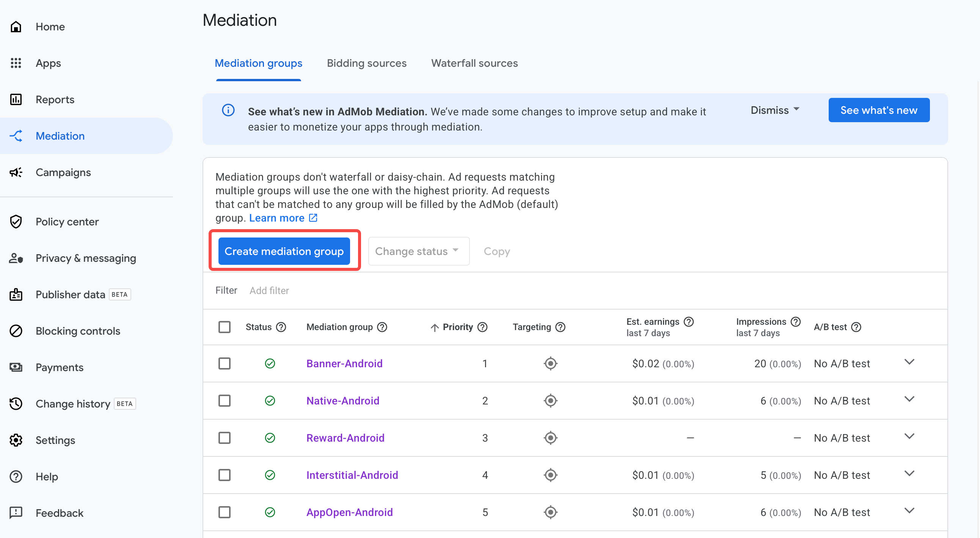980x538 pixels.
Task: Expand the Native-Android row chevron
Action: tap(909, 399)
